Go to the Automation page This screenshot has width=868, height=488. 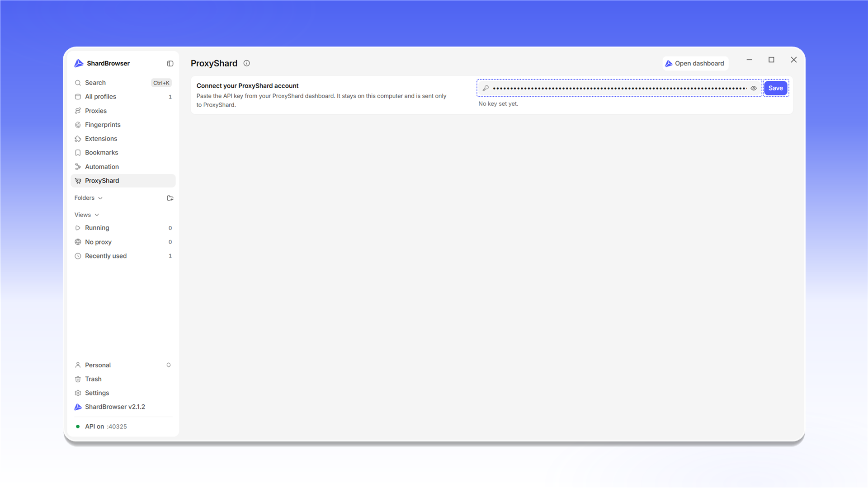[123, 167]
